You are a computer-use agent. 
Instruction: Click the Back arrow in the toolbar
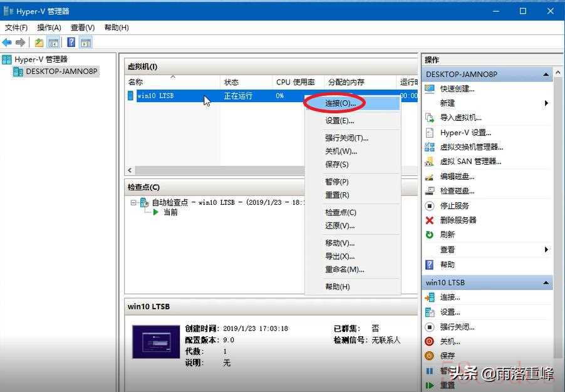click(7, 43)
